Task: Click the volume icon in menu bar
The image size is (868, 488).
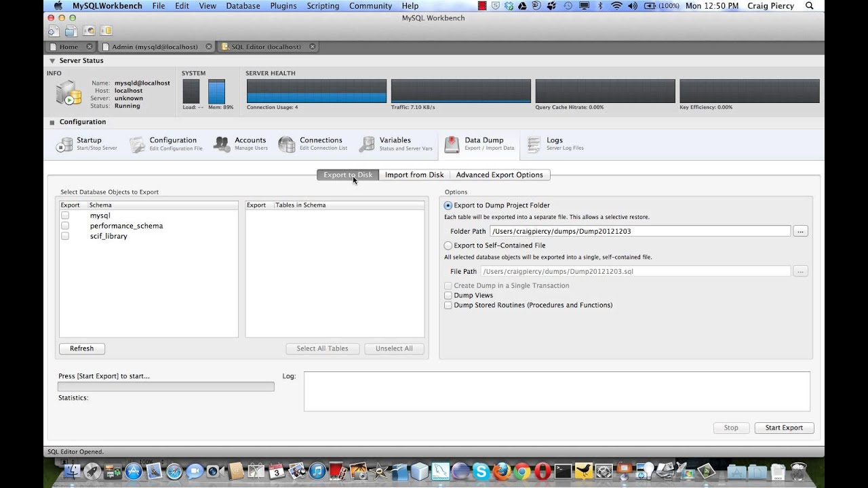Action: (633, 5)
